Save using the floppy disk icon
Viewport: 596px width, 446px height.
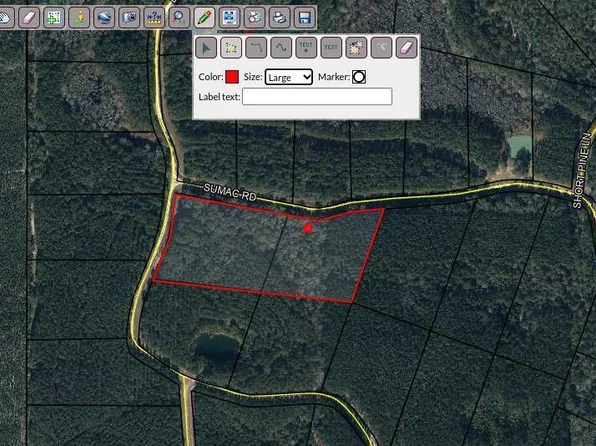tap(305, 17)
